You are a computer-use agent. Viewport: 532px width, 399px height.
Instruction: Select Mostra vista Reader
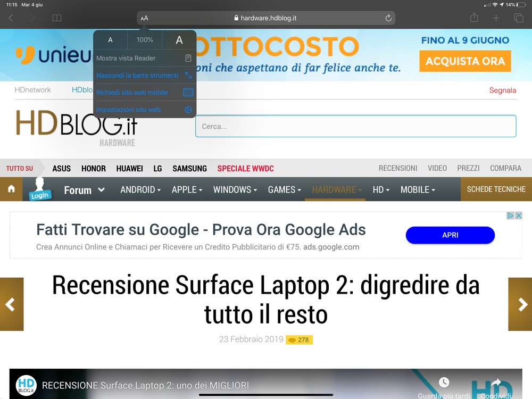[145, 58]
